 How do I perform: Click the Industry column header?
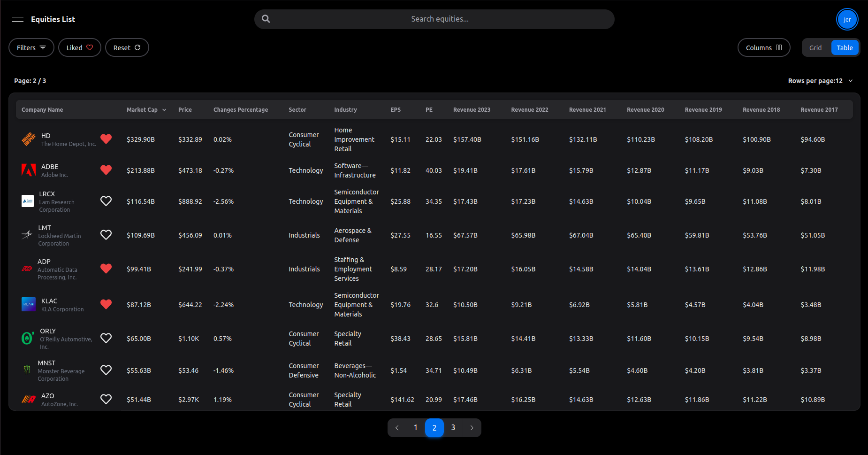pyautogui.click(x=345, y=110)
